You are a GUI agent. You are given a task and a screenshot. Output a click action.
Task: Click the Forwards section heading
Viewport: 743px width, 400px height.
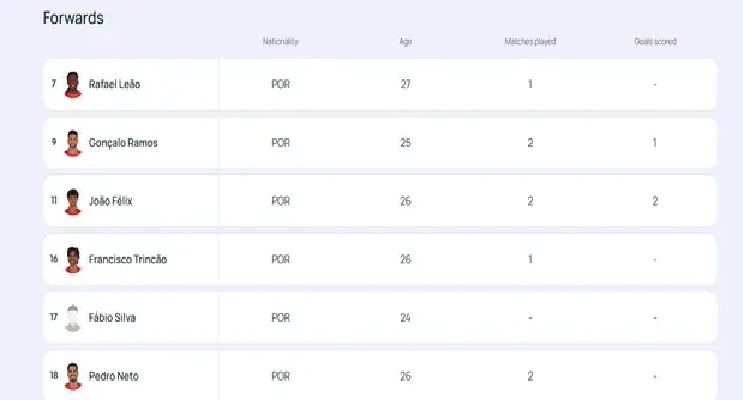pos(73,18)
